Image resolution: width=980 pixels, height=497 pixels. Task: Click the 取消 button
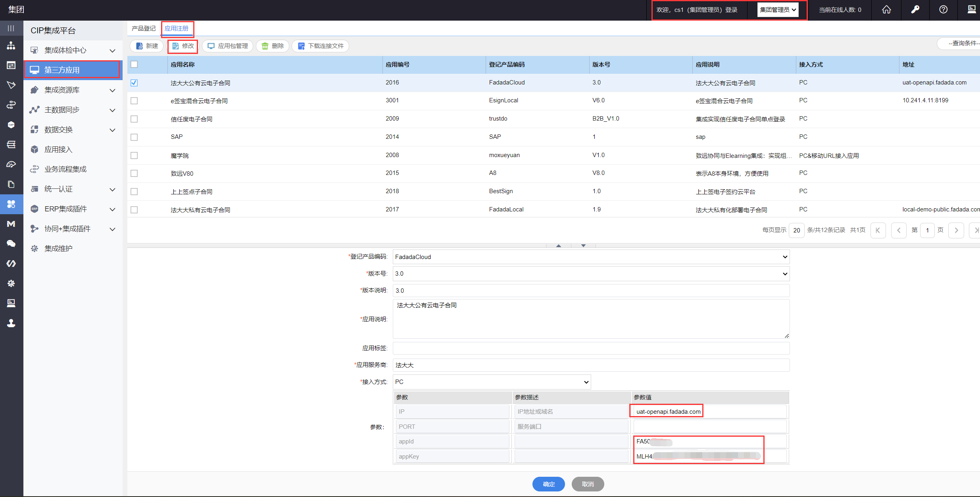(588, 484)
